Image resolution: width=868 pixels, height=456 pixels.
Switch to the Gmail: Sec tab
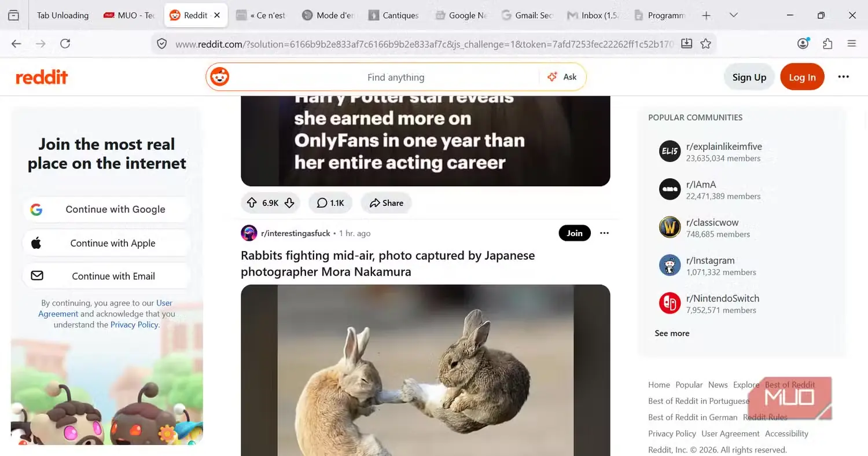527,16
